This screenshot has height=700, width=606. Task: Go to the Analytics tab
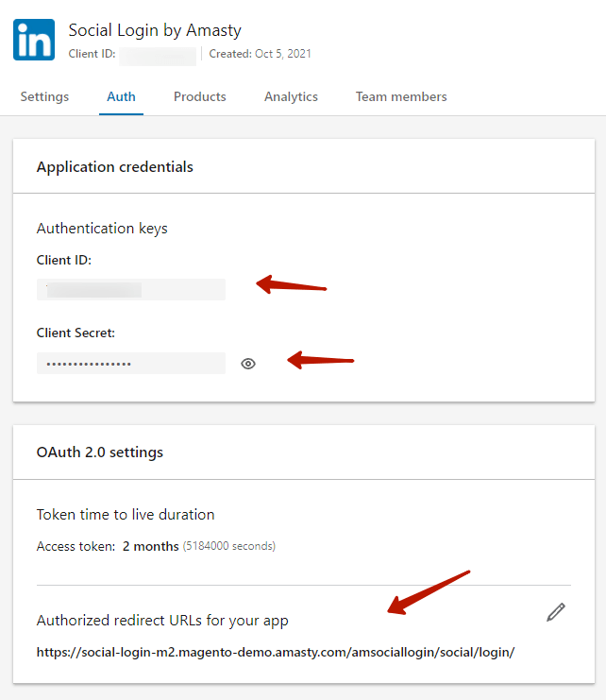(x=291, y=97)
